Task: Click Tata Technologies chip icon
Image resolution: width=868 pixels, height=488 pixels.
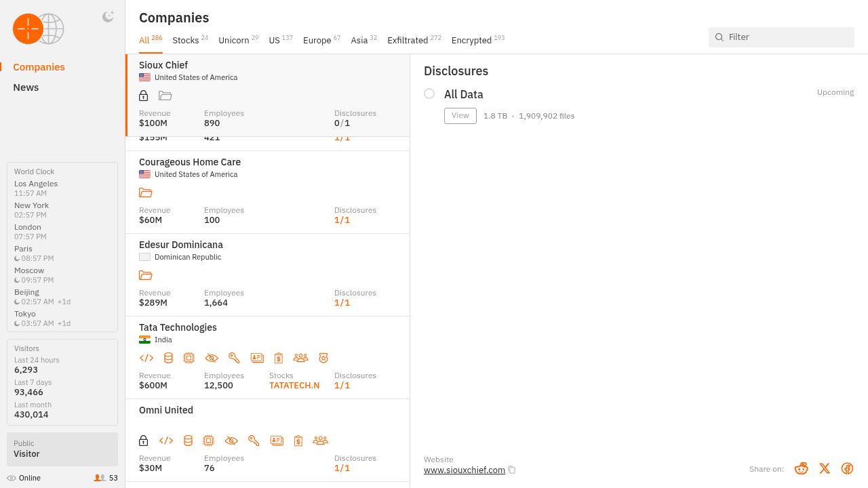Action: coord(189,358)
